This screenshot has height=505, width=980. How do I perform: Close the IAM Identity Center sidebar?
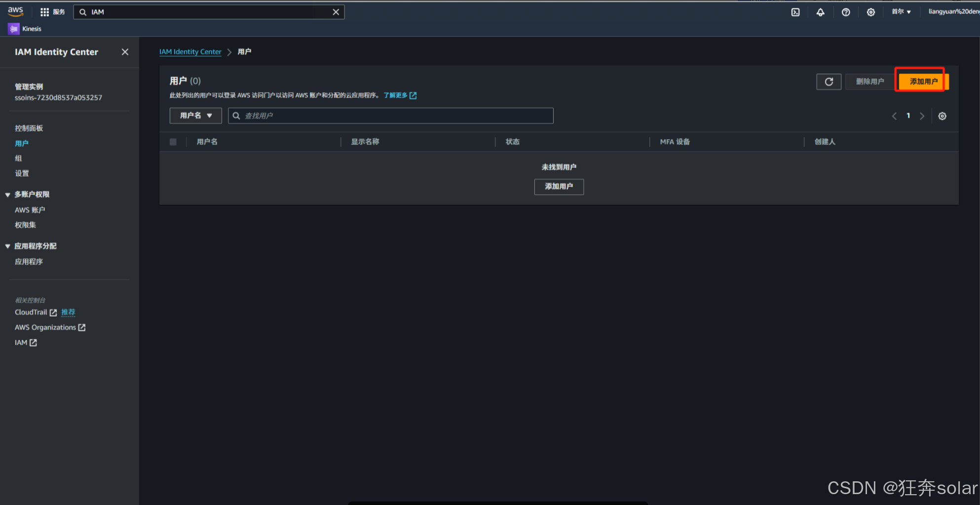125,52
